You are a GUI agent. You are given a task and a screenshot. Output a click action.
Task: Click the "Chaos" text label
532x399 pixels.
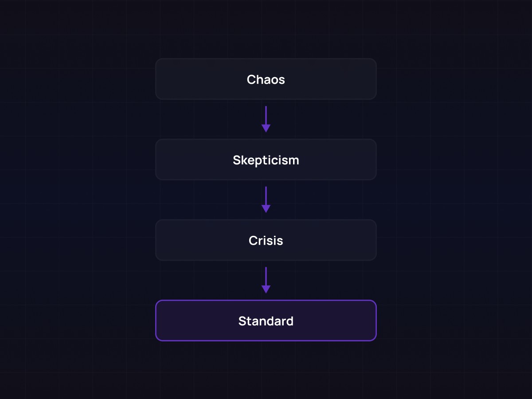[x=266, y=80]
